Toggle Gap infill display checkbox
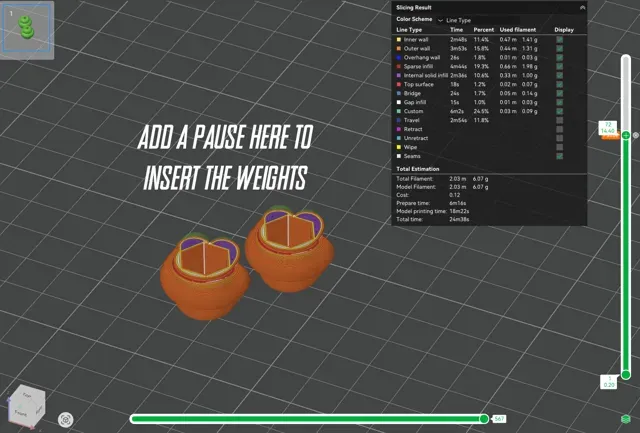This screenshot has width=640, height=433. coord(560,102)
